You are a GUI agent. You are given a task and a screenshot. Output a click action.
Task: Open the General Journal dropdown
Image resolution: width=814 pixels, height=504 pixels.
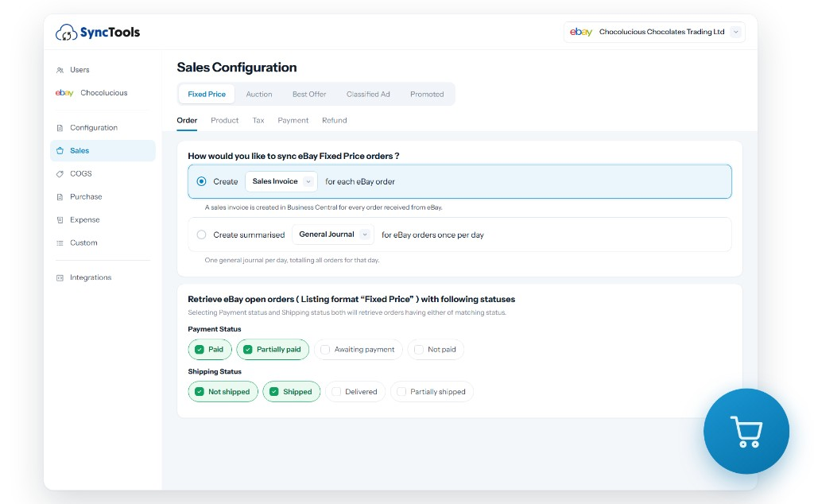coord(333,235)
